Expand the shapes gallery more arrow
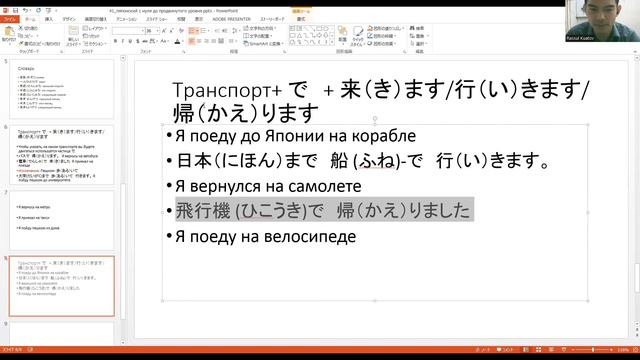640x360 pixels. pyautogui.click(x=332, y=42)
